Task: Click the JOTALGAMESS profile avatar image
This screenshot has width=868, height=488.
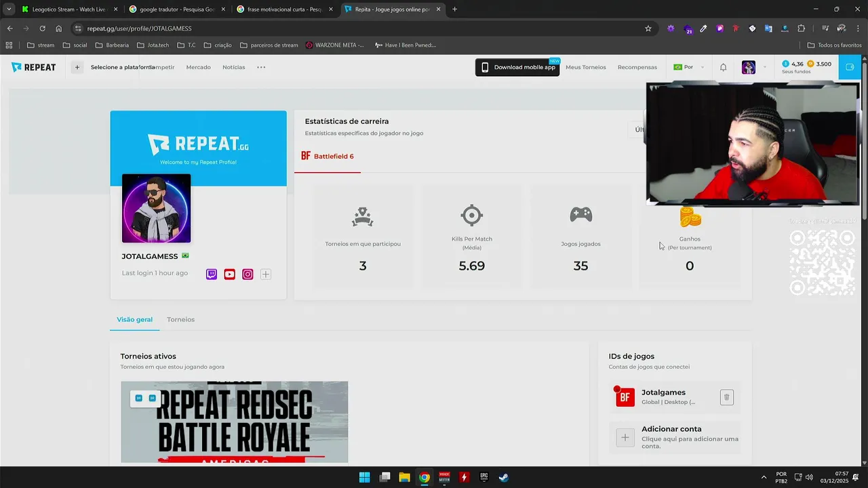Action: pyautogui.click(x=156, y=209)
